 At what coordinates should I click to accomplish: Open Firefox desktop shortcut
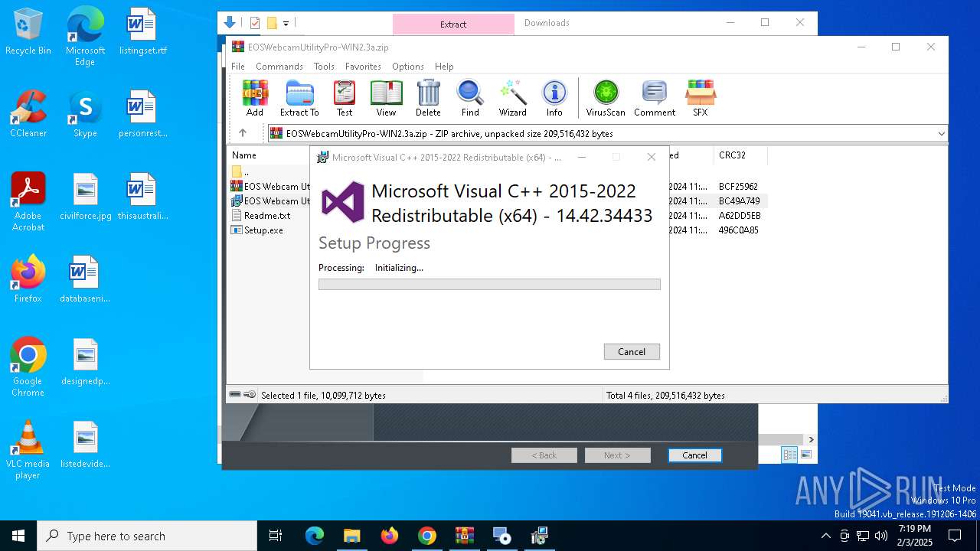[28, 279]
